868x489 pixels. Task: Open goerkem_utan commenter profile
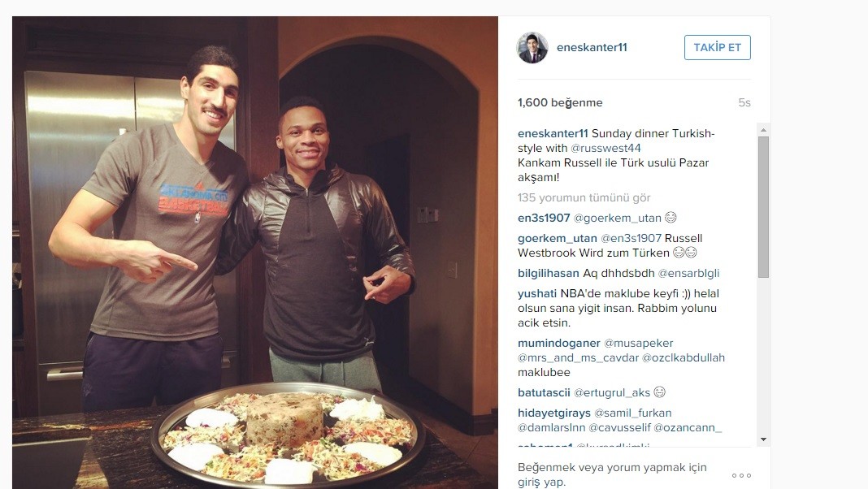(x=558, y=239)
